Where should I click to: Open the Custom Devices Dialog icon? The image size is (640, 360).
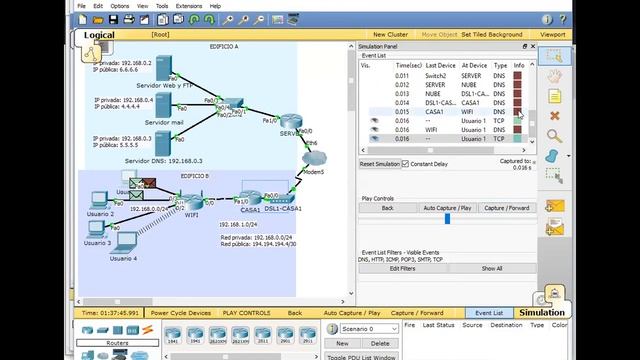coord(293,19)
